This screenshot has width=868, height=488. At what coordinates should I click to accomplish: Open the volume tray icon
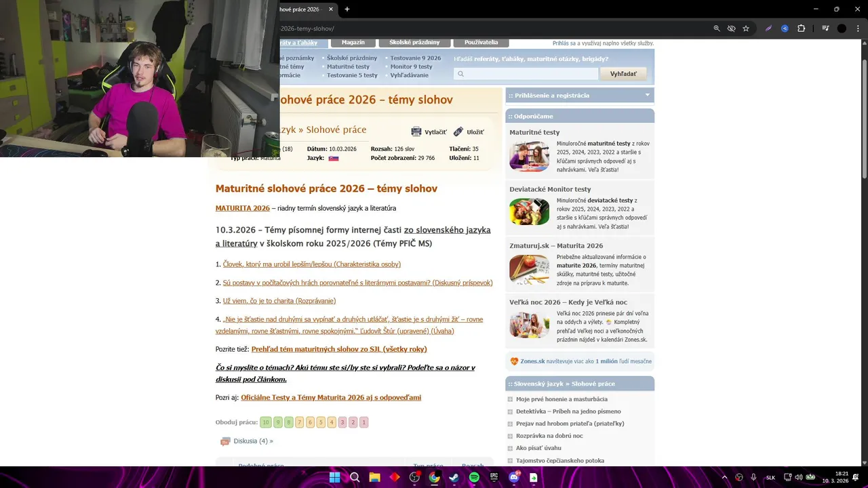[798, 478]
